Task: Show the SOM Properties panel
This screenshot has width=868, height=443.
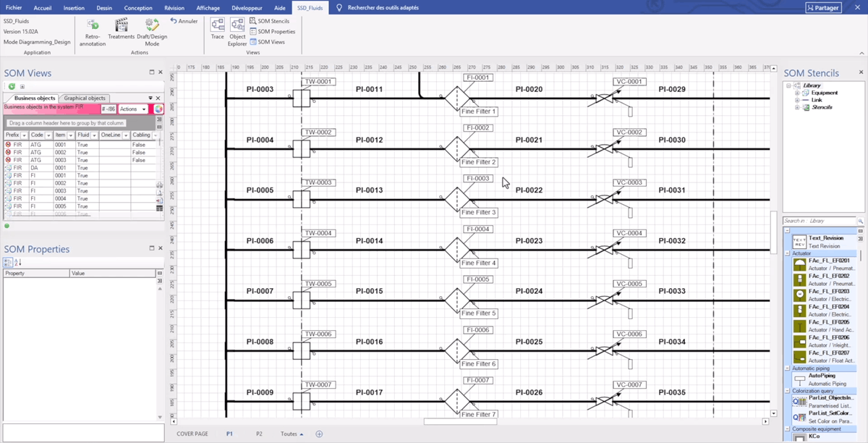Action: (273, 31)
